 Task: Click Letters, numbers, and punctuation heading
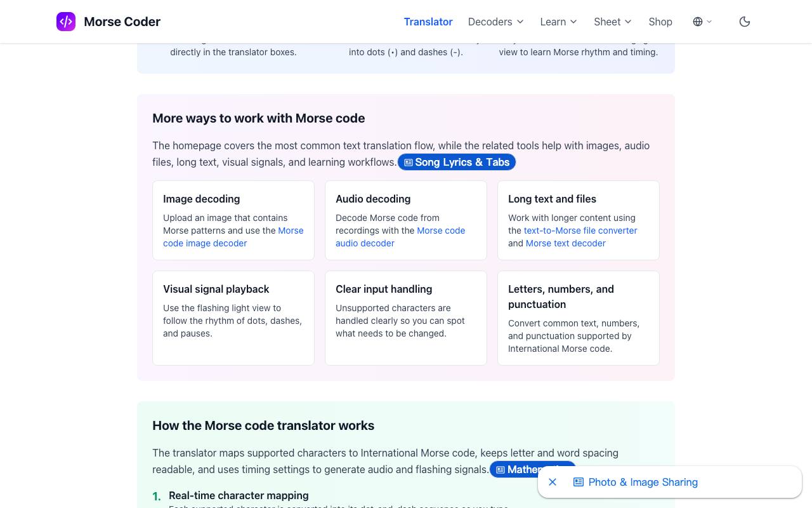pyautogui.click(x=561, y=297)
